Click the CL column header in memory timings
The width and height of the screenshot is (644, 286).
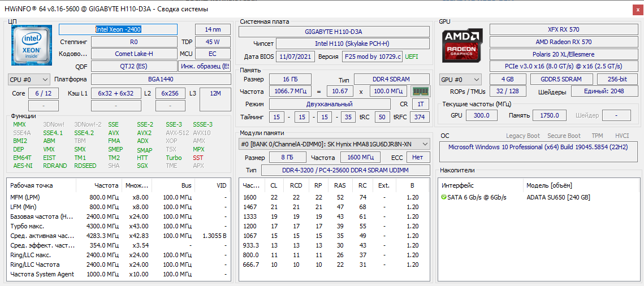[x=274, y=185]
